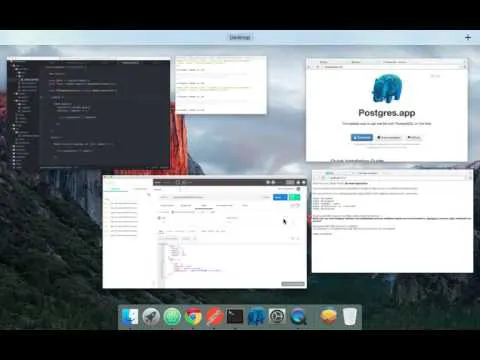Add a new desktop with plus button

pyautogui.click(x=468, y=37)
